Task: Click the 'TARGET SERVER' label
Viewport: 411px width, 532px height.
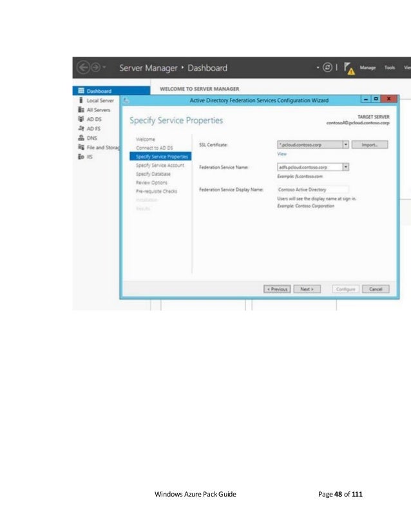Action: [374, 117]
